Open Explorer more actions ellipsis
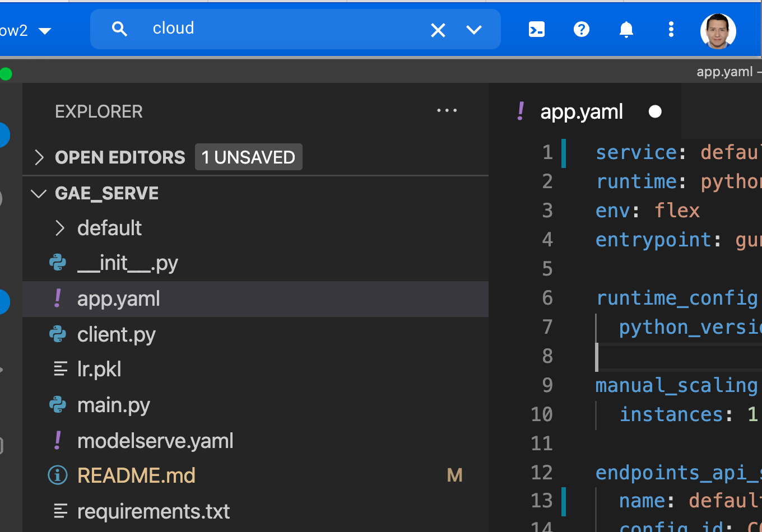Screen dimensions: 762x532 pyautogui.click(x=447, y=111)
